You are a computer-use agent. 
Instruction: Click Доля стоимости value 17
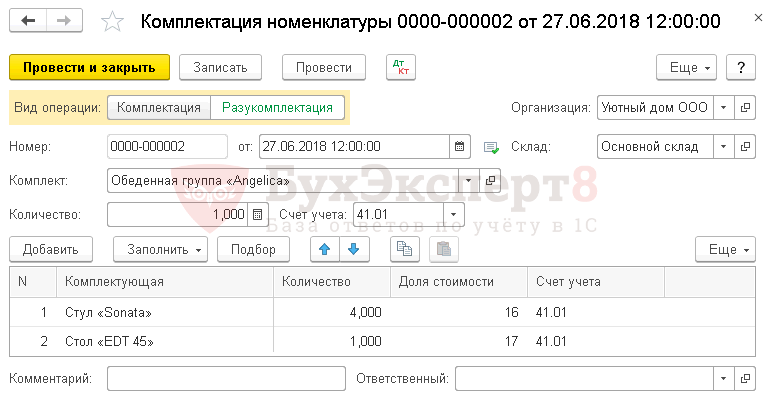pos(512,341)
